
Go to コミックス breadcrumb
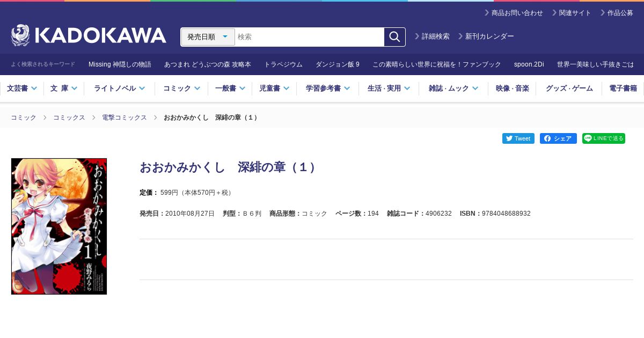[69, 117]
